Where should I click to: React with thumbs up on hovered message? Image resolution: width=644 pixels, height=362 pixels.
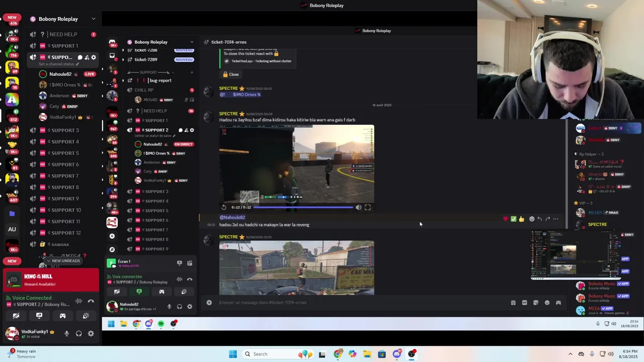tap(521, 219)
